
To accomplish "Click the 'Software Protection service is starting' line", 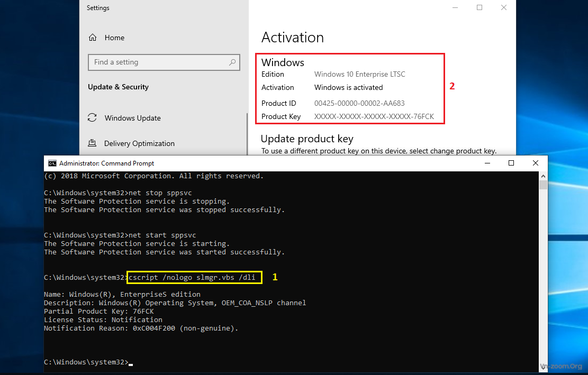I will 137,244.
